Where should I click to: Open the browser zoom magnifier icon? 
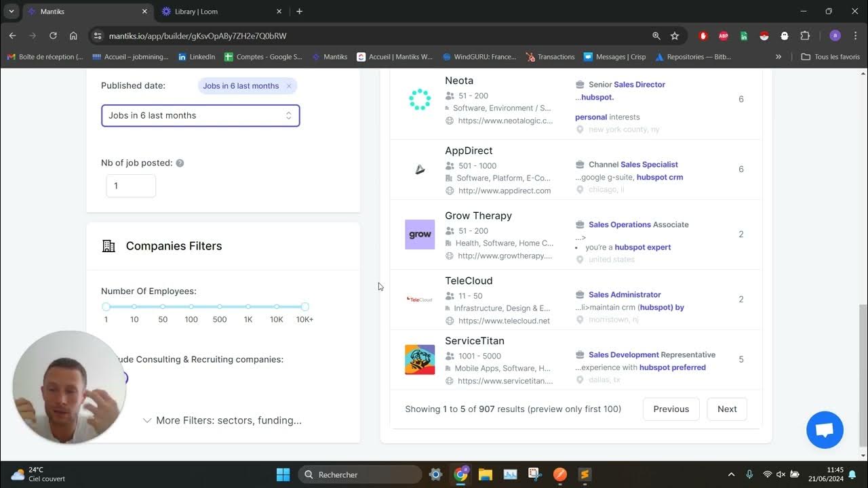pos(656,36)
